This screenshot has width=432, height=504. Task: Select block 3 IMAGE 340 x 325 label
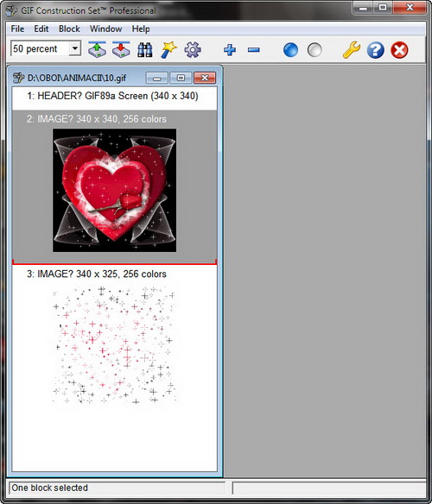97,274
